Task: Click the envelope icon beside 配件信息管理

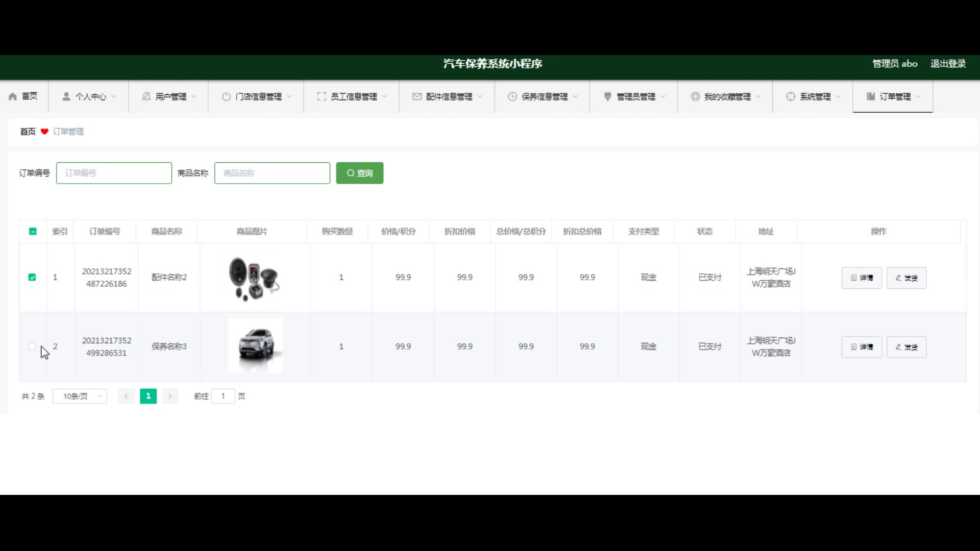Action: pos(417,96)
